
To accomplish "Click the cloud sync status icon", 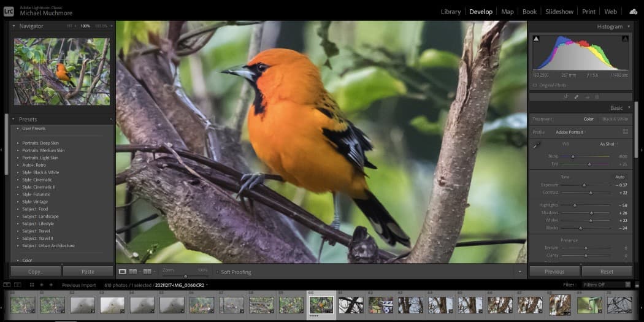I will tap(633, 12).
